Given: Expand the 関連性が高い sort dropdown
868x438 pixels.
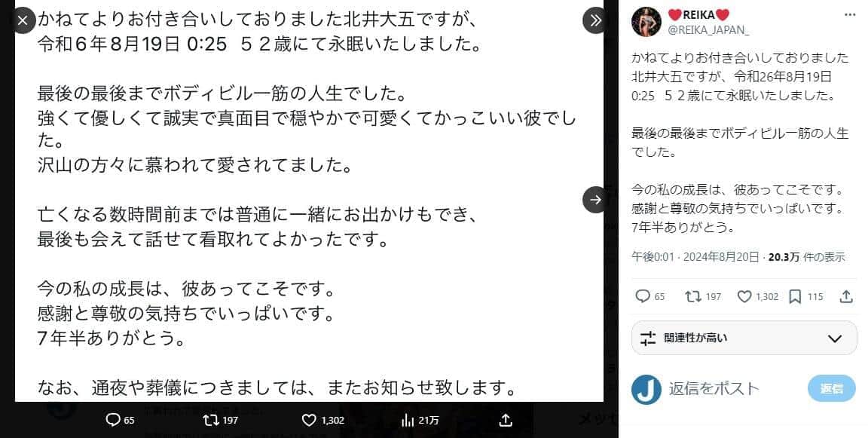Looking at the screenshot, I should pyautogui.click(x=744, y=338).
